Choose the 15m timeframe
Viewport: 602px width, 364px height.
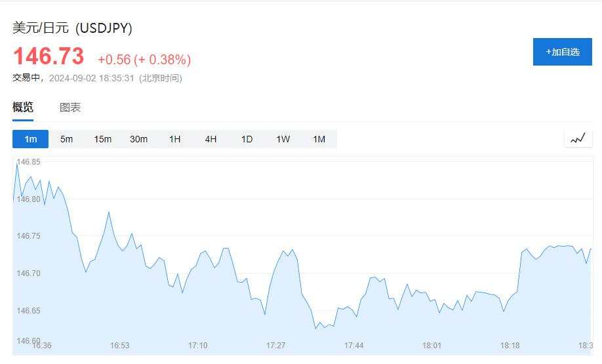102,139
